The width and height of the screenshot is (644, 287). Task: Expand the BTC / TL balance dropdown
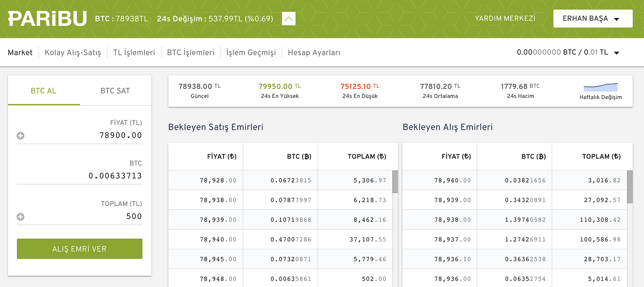click(568, 52)
